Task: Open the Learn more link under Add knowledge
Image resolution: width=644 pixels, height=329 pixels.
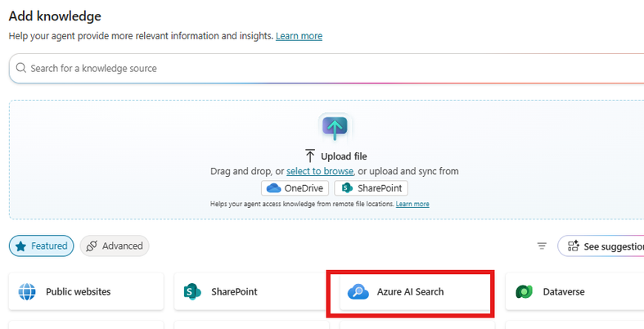Action: tap(299, 36)
